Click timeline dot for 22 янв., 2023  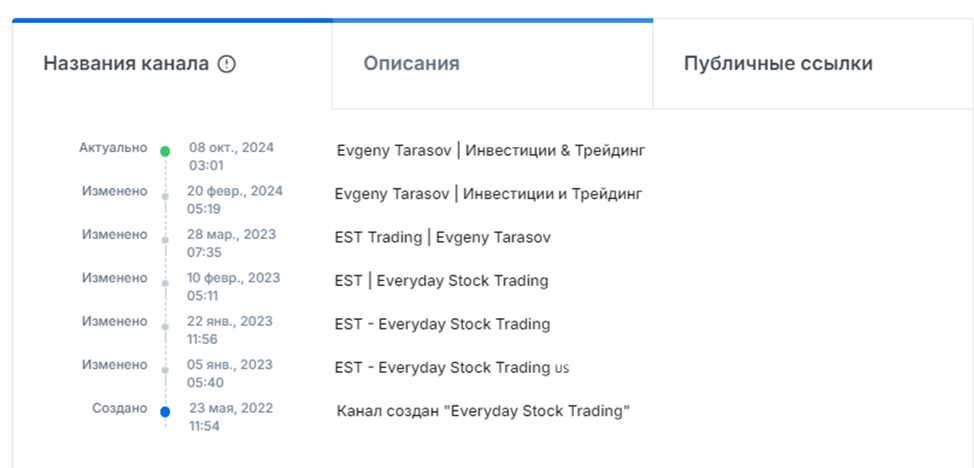(x=165, y=325)
